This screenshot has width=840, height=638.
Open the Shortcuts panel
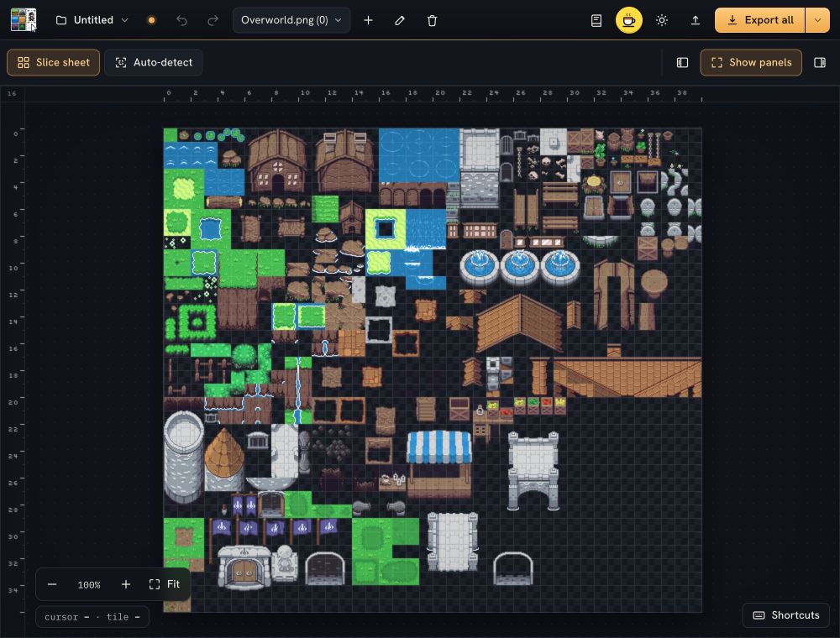tap(786, 615)
